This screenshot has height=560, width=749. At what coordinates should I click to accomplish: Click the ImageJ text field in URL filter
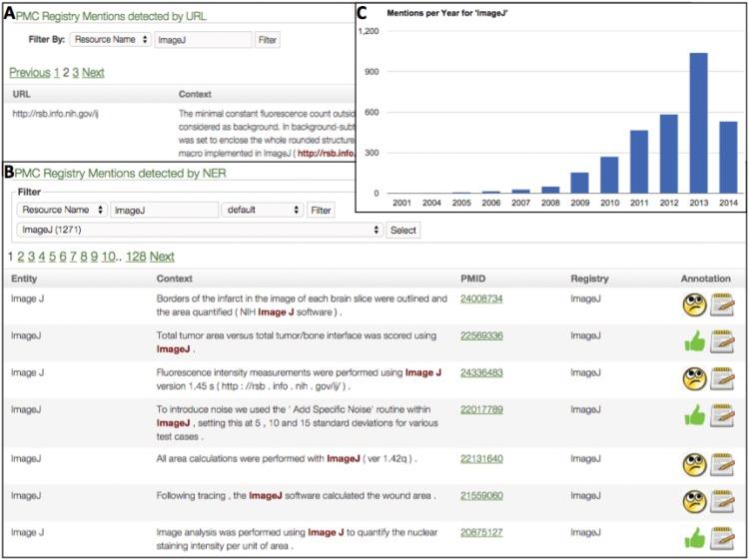pos(204,40)
